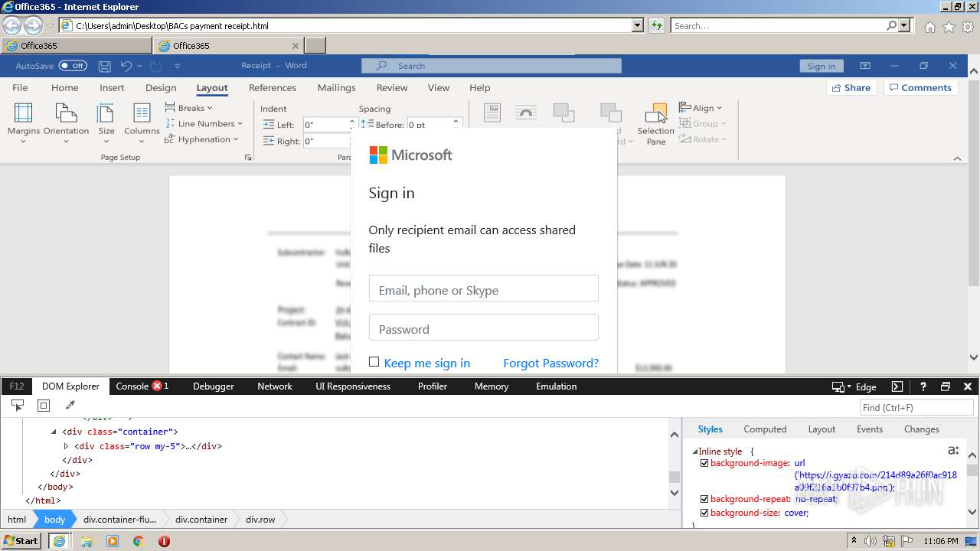Click the DevTools help question mark
This screenshot has height=551, width=980.
point(923,386)
